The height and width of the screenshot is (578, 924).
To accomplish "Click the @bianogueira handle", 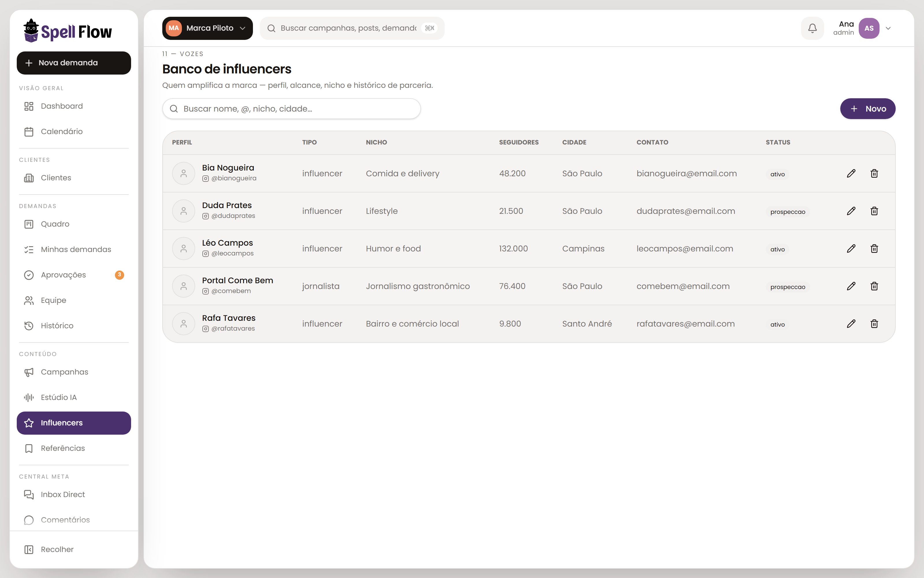I will click(x=234, y=179).
